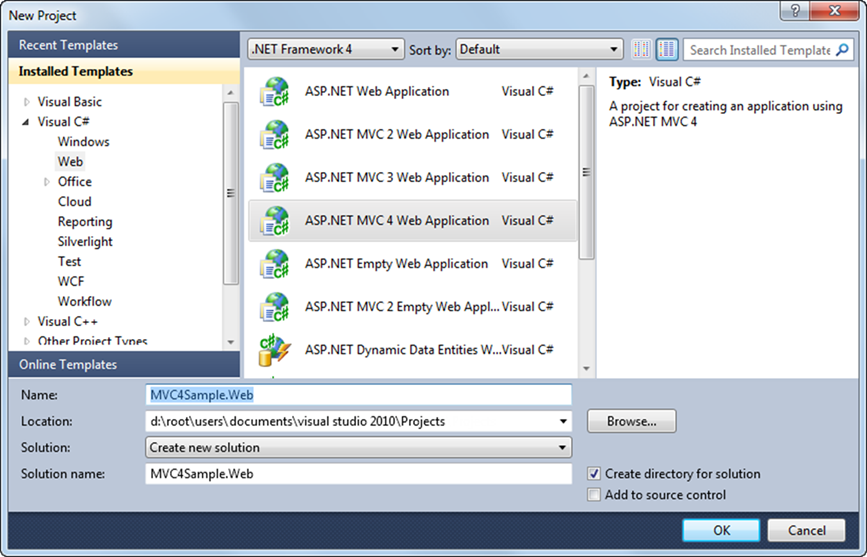Image resolution: width=867 pixels, height=557 pixels.
Task: Expand the Visual Basic tree node
Action: tap(27, 102)
